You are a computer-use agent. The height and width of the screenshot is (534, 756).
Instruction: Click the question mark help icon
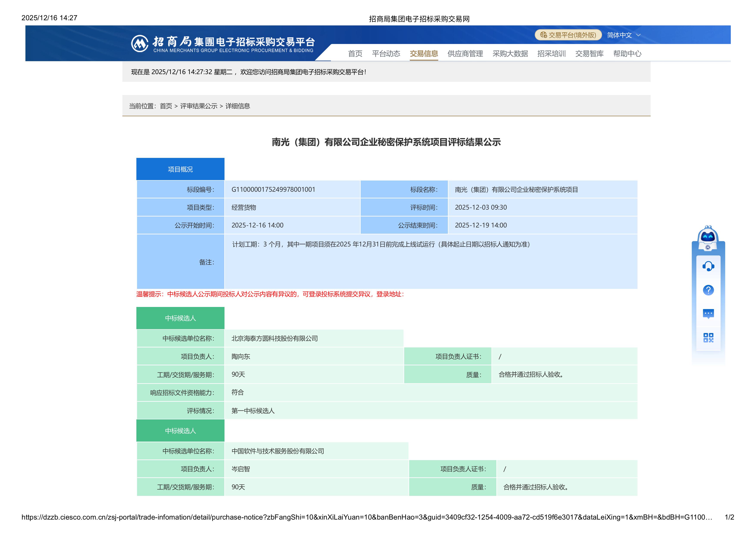coord(708,290)
